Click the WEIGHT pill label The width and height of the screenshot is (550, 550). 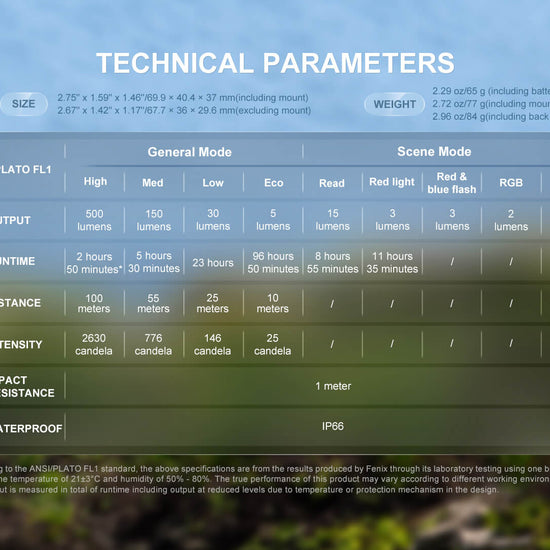click(395, 104)
